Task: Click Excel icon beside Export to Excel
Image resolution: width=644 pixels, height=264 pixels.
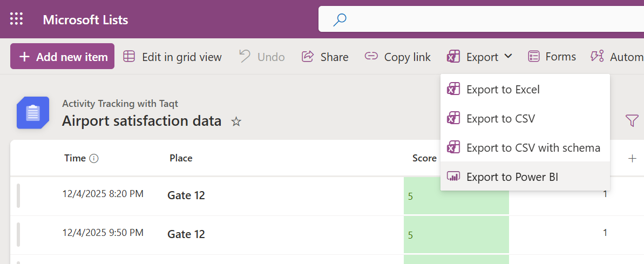Action: tap(453, 89)
